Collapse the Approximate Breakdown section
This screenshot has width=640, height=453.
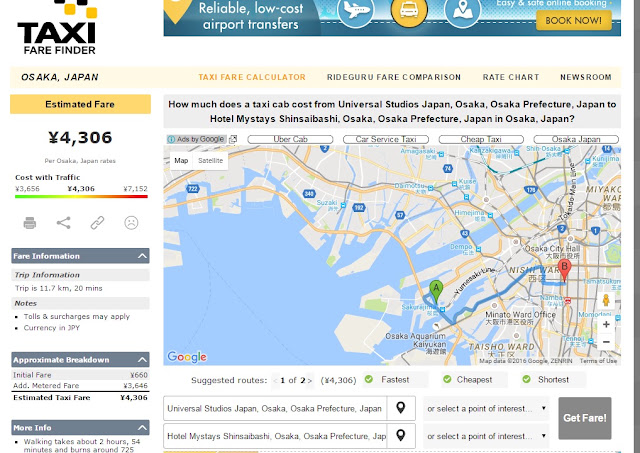coord(142,360)
